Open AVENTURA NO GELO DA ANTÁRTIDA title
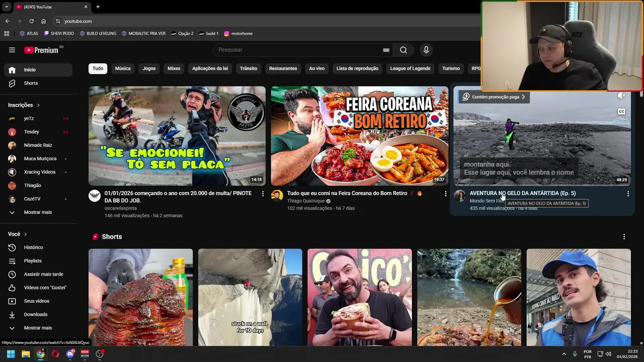 [x=522, y=193]
